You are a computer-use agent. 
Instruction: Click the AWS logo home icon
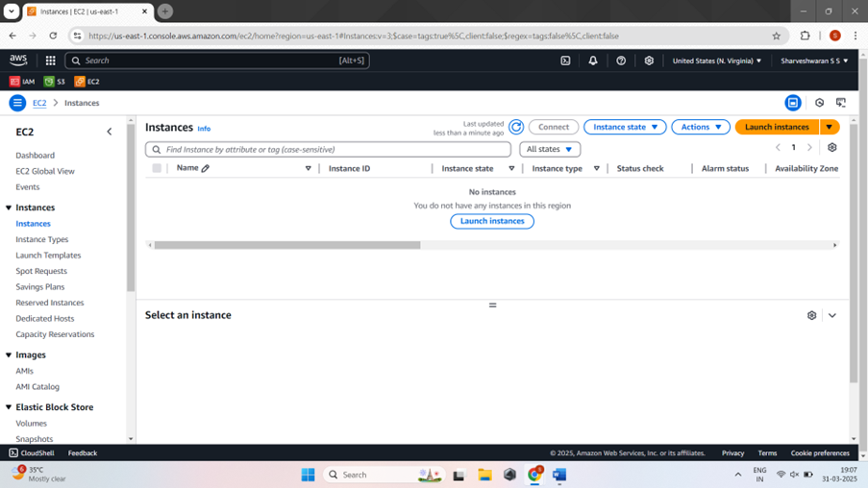17,60
